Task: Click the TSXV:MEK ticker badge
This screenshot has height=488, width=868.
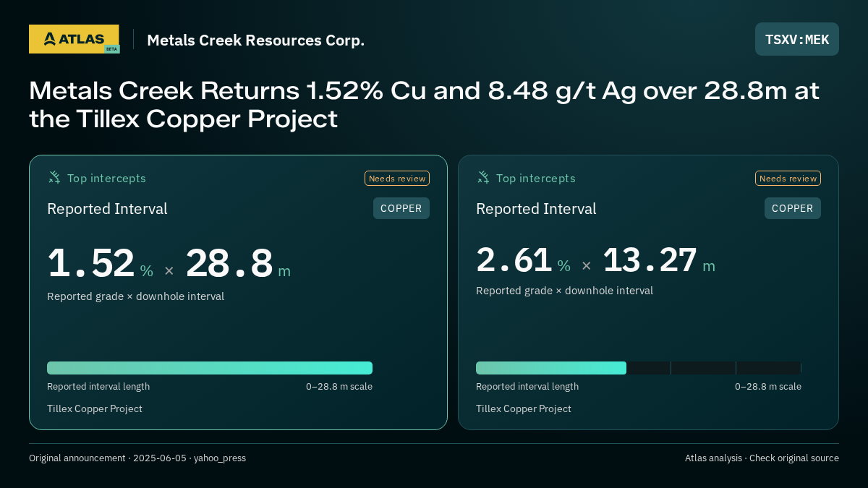Action: [797, 39]
